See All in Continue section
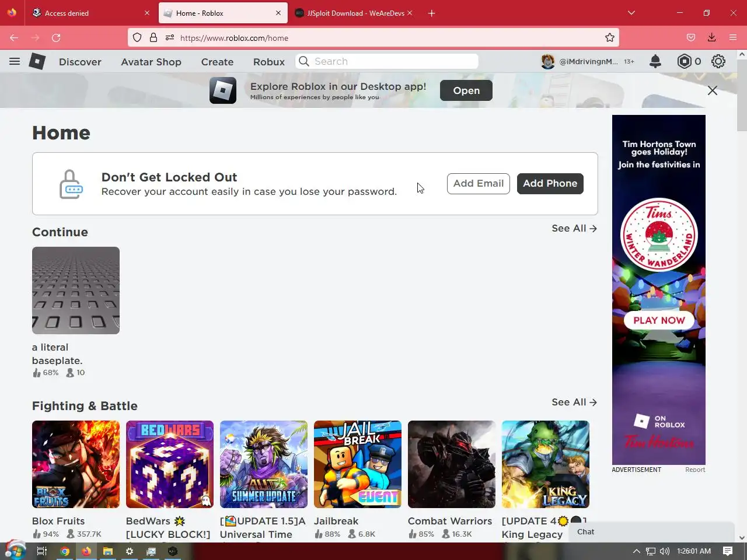 574,229
